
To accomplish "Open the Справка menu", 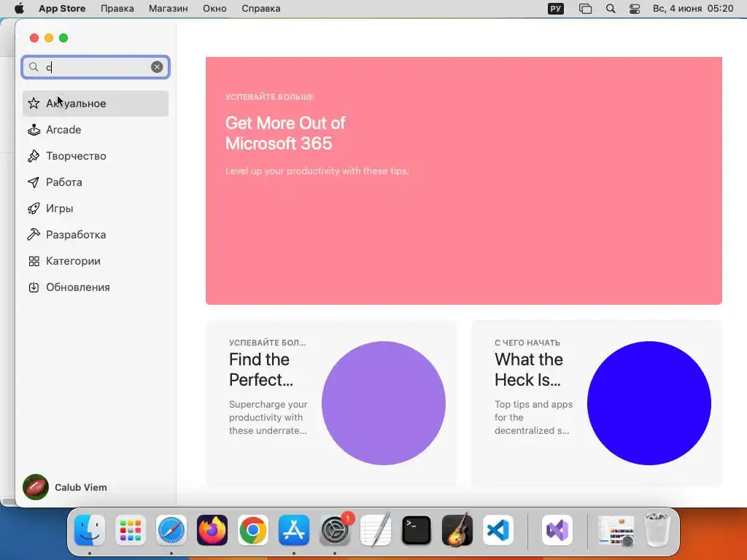I will coord(260,9).
